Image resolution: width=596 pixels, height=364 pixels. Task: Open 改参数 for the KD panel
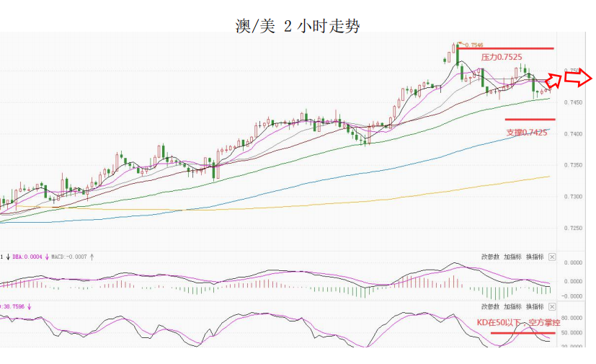point(490,306)
